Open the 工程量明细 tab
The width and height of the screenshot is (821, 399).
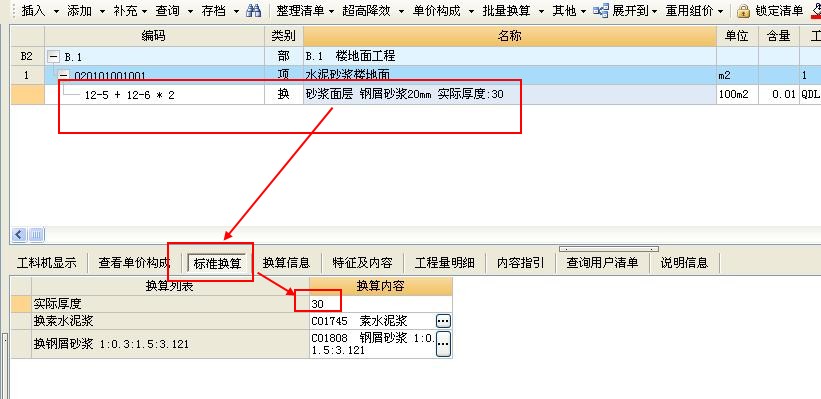coord(445,262)
